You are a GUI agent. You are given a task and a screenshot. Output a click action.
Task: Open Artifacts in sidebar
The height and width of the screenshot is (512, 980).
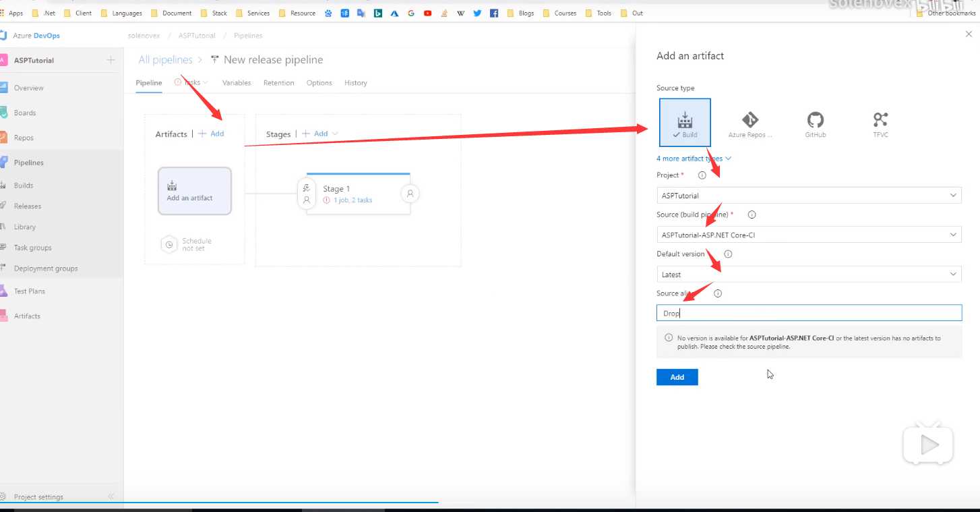point(27,316)
